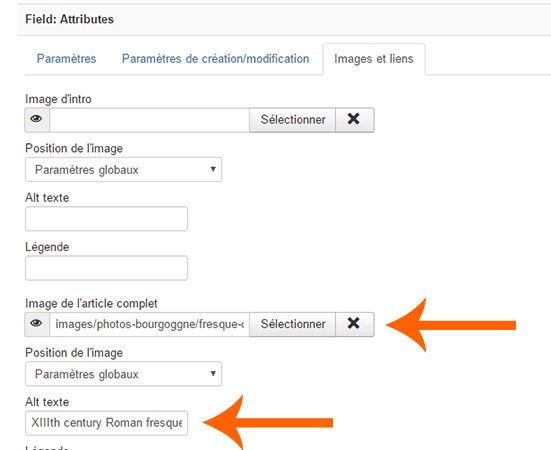Switch to the Paramètres tab
Viewport: 551px width, 450px height.
pyautogui.click(x=66, y=59)
